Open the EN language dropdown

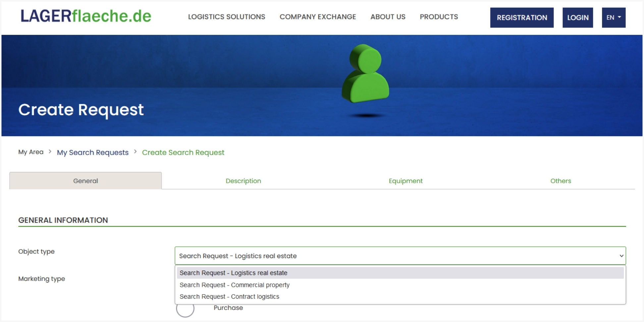614,18
